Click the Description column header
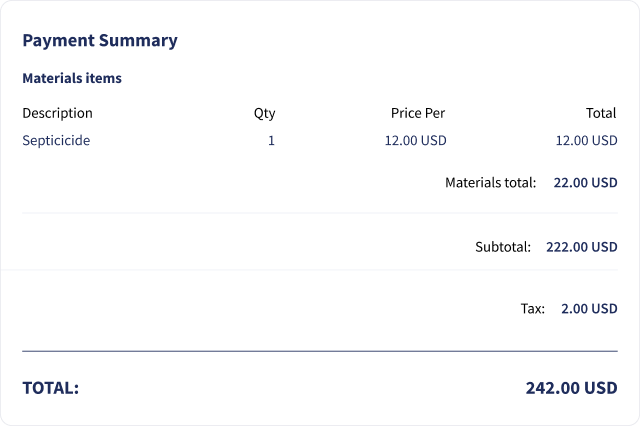 click(58, 113)
